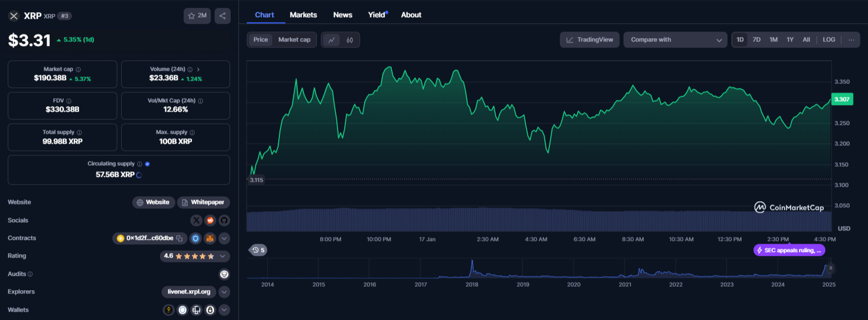Select candlestick chart style
This screenshot has width=868, height=320.
click(x=350, y=40)
